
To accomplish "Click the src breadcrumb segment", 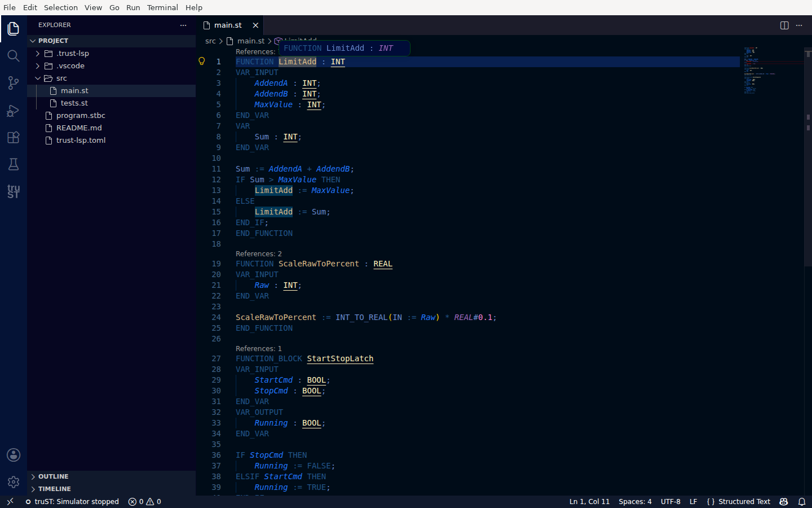I will (x=210, y=41).
